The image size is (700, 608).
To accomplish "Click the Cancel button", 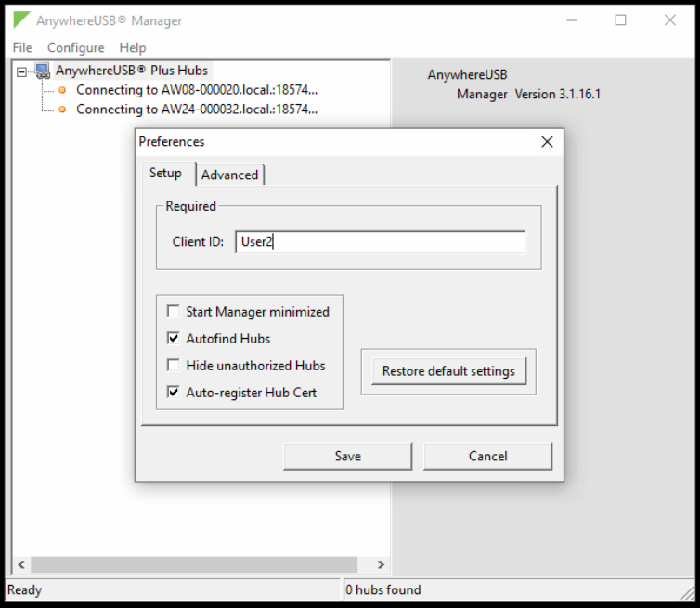I will 488,456.
